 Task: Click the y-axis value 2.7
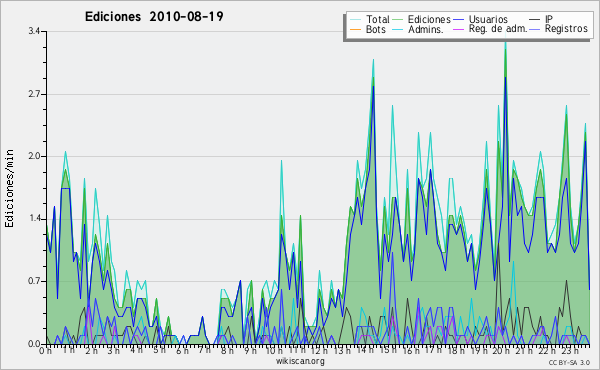pos(34,94)
